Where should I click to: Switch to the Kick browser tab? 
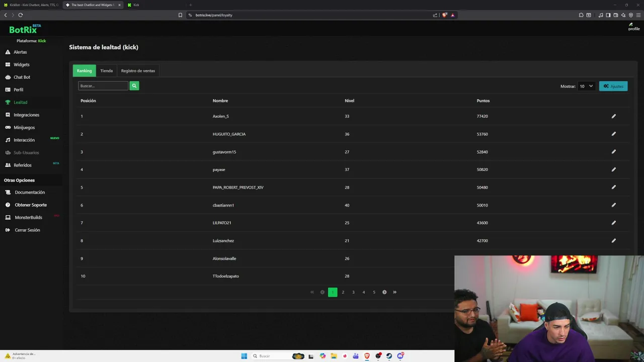(x=136, y=5)
